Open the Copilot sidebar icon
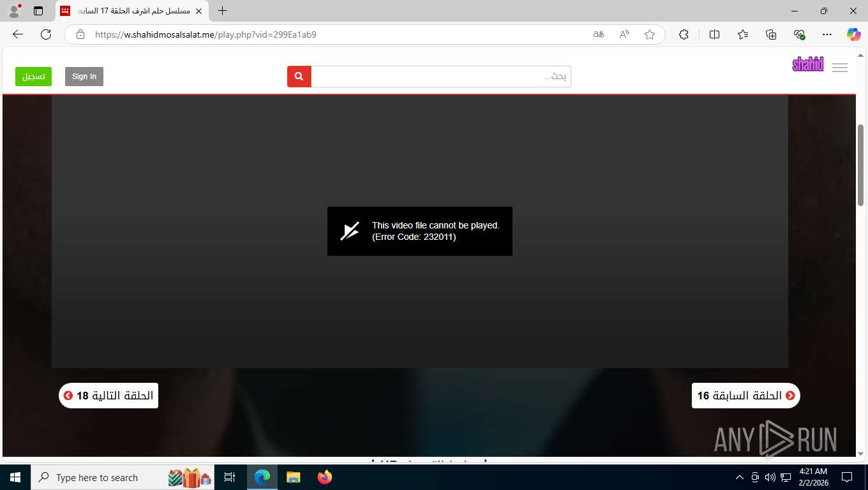The image size is (868, 490). coord(854,34)
